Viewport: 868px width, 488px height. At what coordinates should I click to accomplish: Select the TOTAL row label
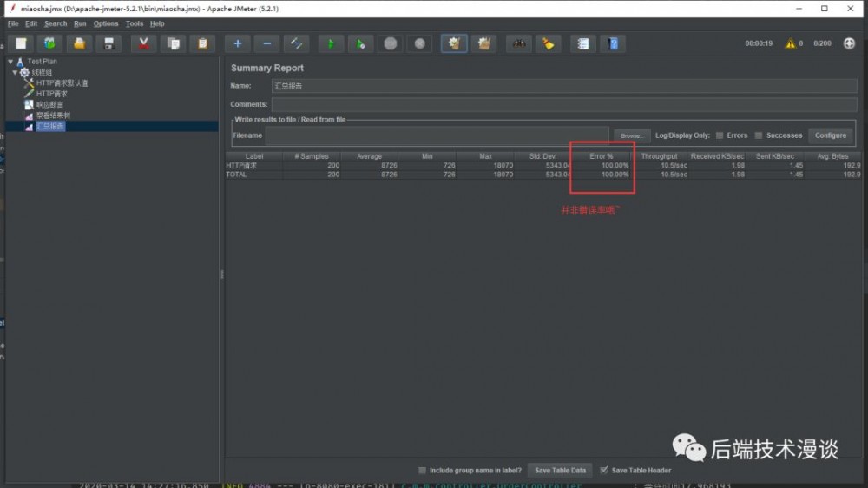point(236,175)
